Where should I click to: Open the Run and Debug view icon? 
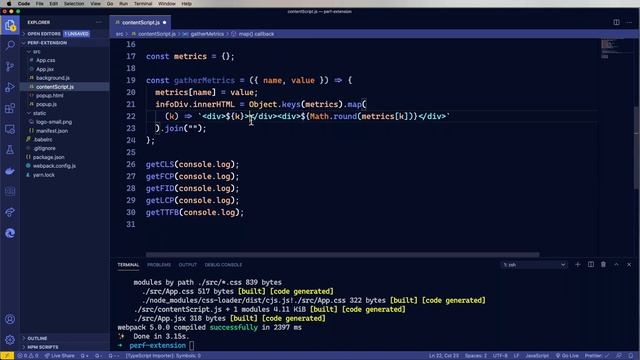[x=10, y=87]
